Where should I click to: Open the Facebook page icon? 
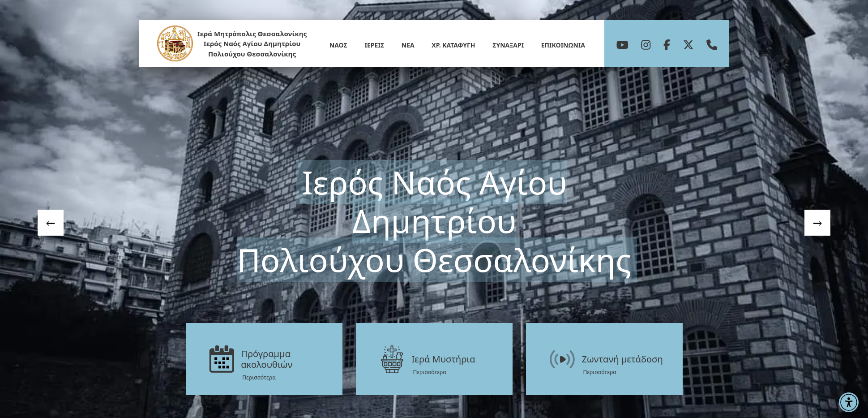click(667, 45)
